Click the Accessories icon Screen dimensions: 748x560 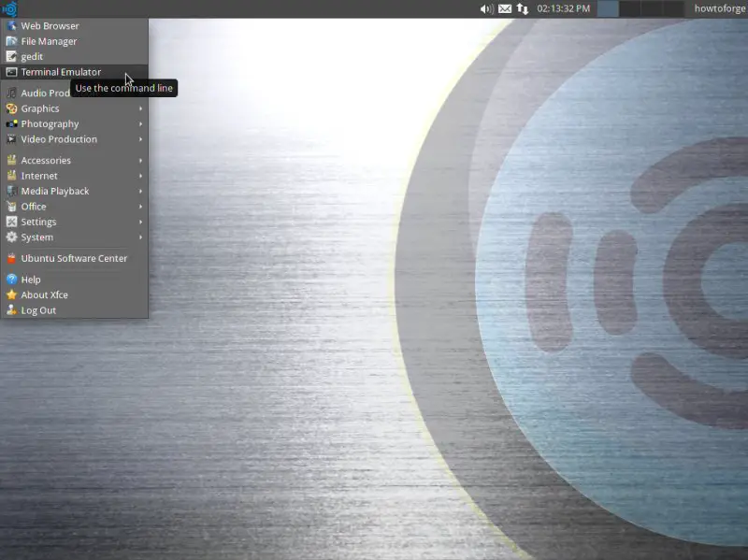pos(11,160)
